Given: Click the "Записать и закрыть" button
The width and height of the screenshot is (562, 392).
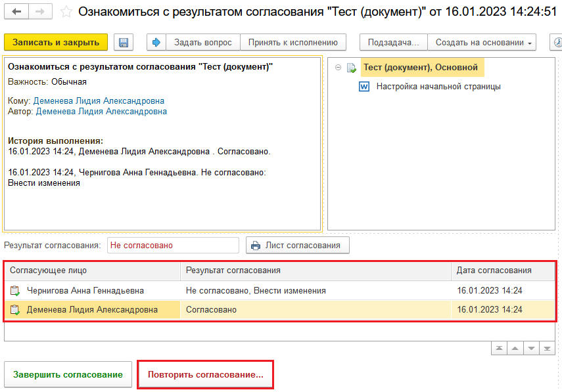Looking at the screenshot, I should [x=56, y=43].
